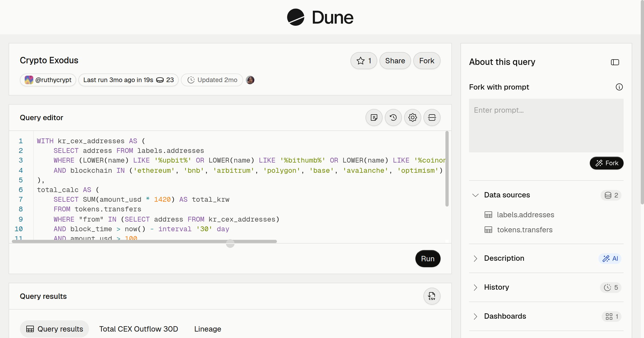This screenshot has width=644, height=338.
Task: Open the Lineage tab
Action: (208, 329)
